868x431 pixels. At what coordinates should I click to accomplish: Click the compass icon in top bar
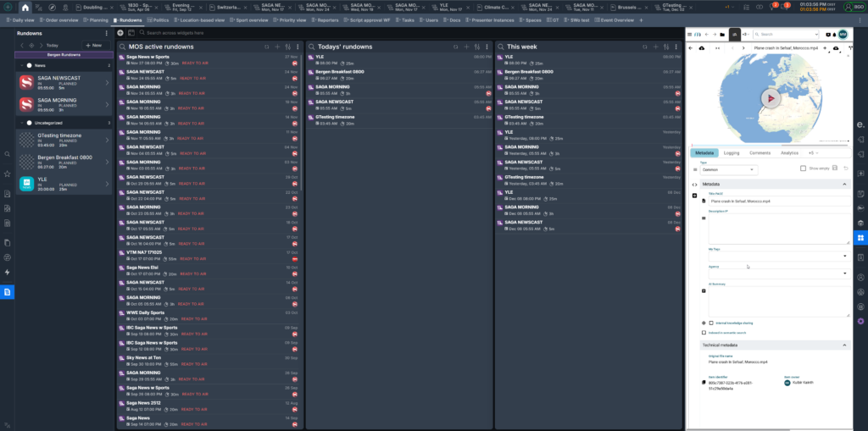pos(52,7)
